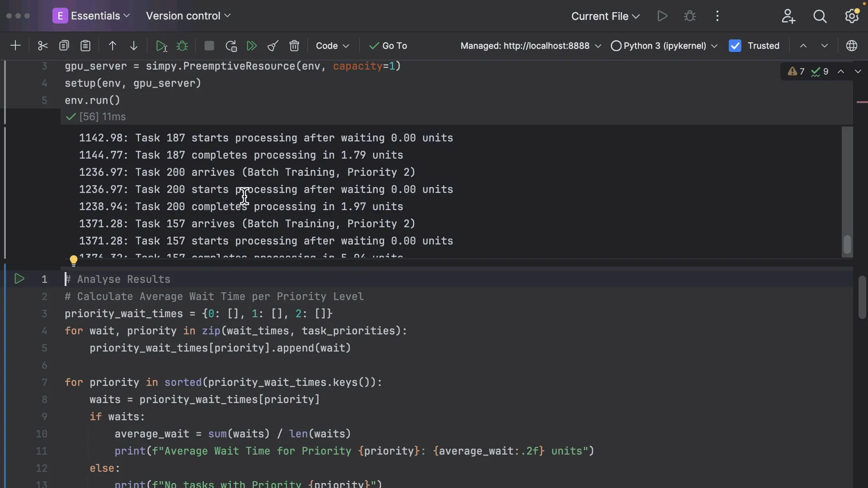The image size is (868, 488).
Task: Click 'Task 187 starts processing' output line
Action: (266, 138)
